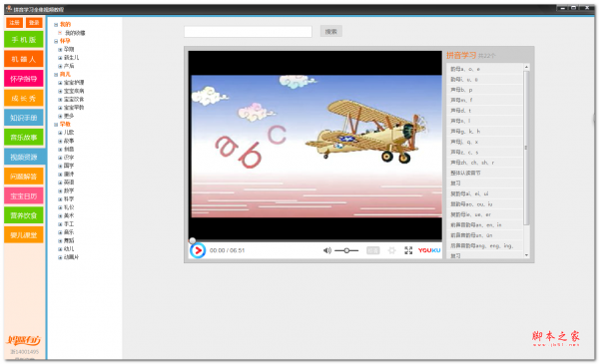Select 手工 in the tree
The width and height of the screenshot is (599, 364).
point(69,224)
